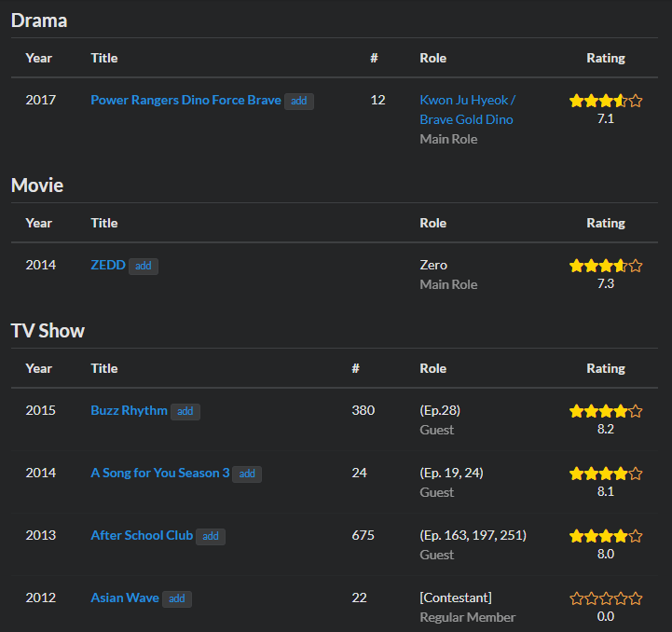This screenshot has width=672, height=632.
Task: Click add button beside Power Rangers Dino Force Brave
Action: (298, 101)
